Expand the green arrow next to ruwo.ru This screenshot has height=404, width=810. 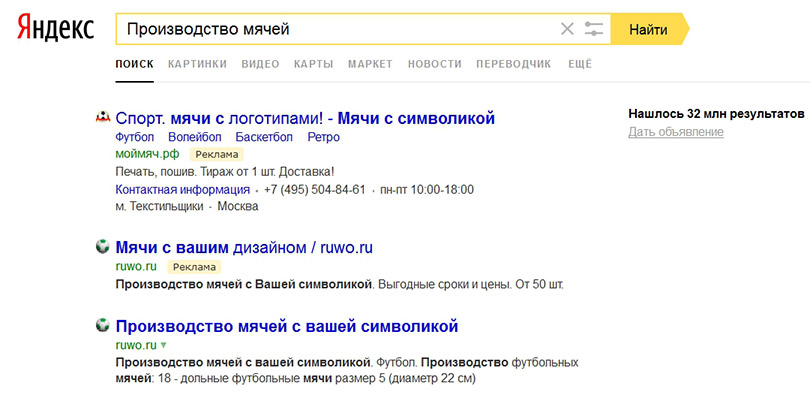(x=163, y=346)
